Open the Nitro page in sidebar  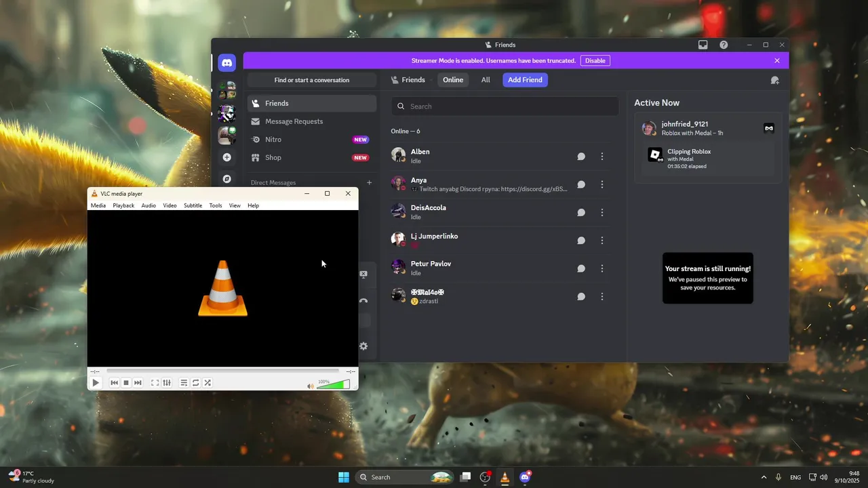pos(311,140)
